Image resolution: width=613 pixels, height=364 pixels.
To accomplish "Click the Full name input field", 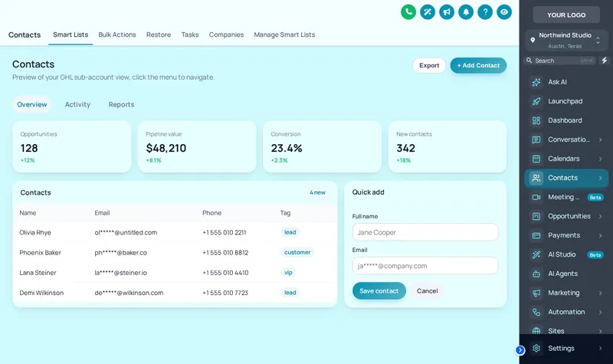I will pos(425,232).
